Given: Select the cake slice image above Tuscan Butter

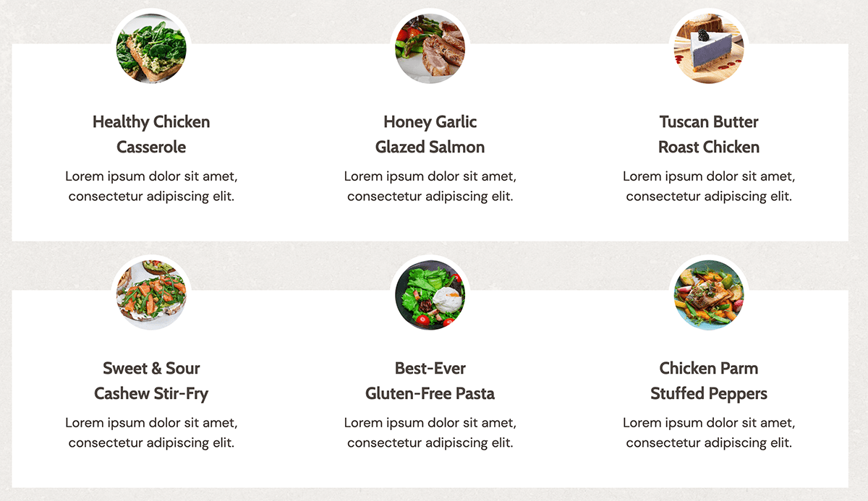Looking at the screenshot, I should 708,48.
